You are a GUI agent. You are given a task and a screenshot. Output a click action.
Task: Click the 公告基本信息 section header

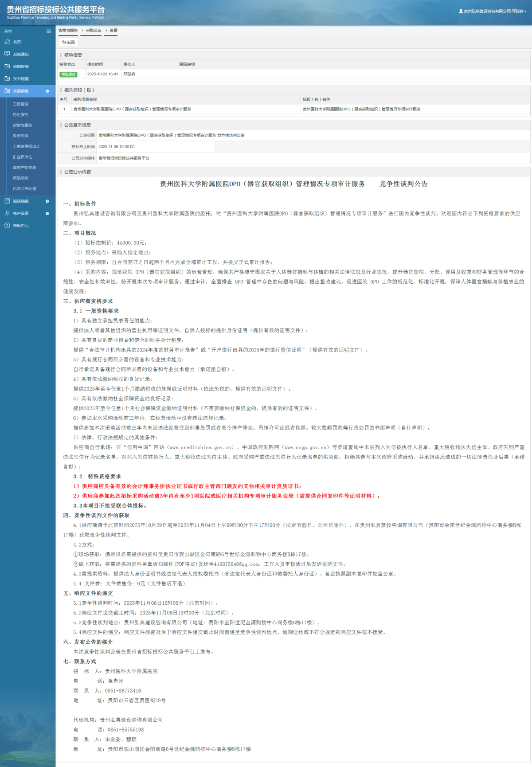pyautogui.click(x=78, y=125)
